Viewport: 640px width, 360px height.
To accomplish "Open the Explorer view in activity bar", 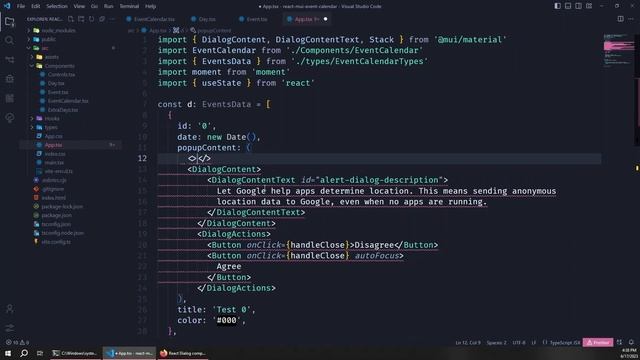I will pos(9,21).
